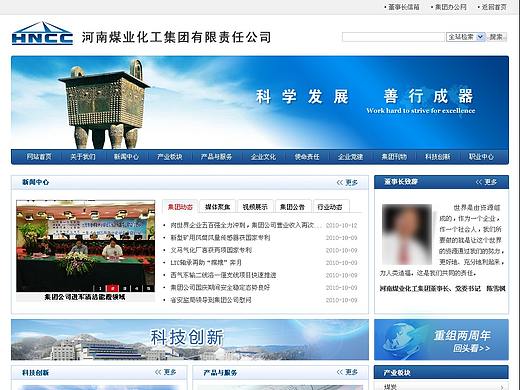Open 产品与服务 in the navigation bar
Screen dimensions: 520x390
click(x=216, y=157)
